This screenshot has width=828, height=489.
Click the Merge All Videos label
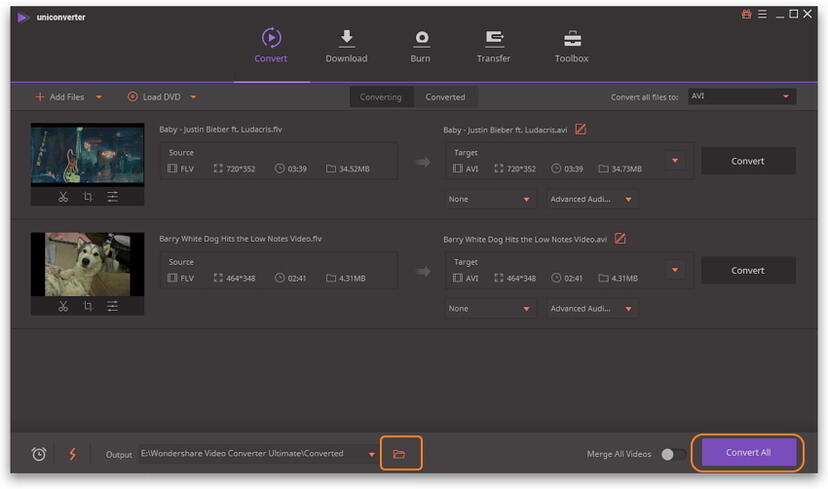pyautogui.click(x=619, y=454)
